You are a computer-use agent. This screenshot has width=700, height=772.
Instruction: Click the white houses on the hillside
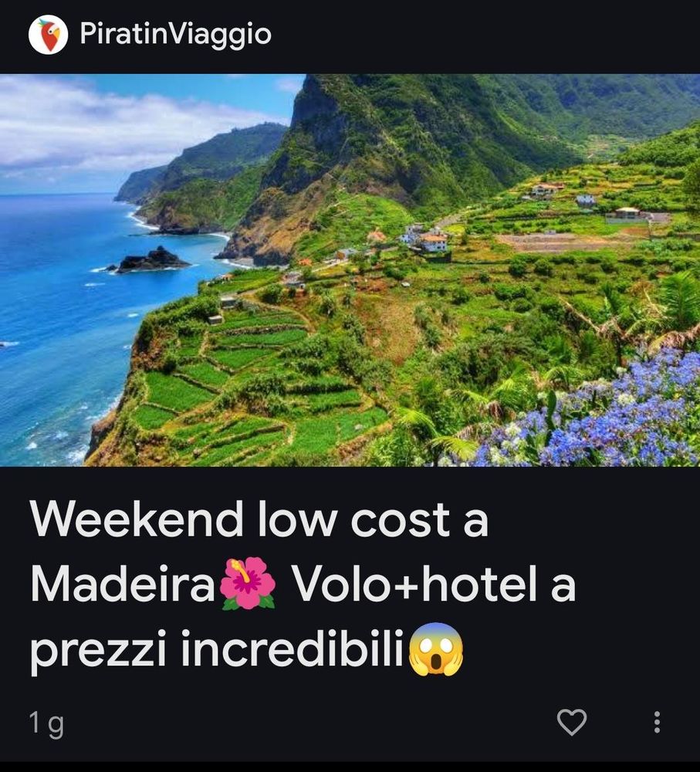[424, 239]
